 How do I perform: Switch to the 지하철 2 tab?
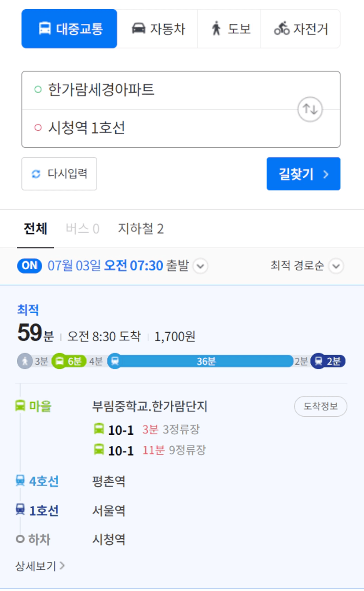141,229
